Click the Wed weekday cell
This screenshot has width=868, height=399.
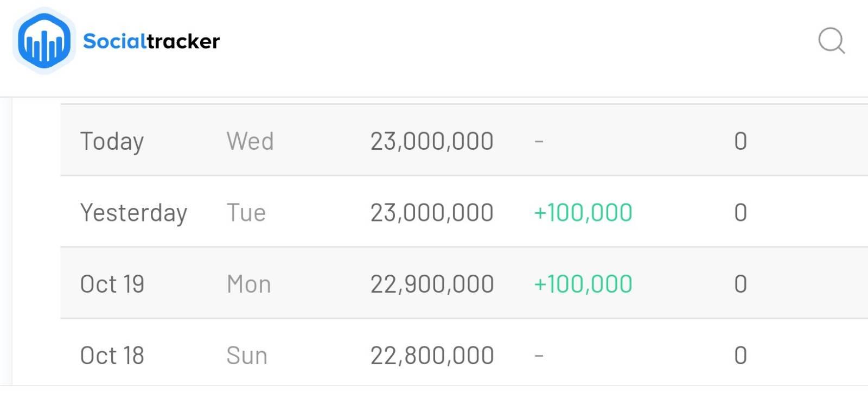coord(250,142)
